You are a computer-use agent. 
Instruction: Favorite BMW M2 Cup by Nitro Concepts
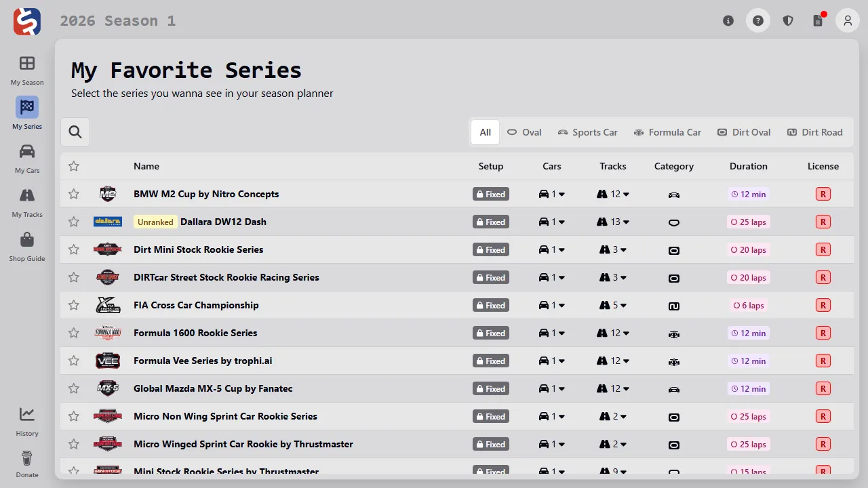pyautogui.click(x=74, y=194)
